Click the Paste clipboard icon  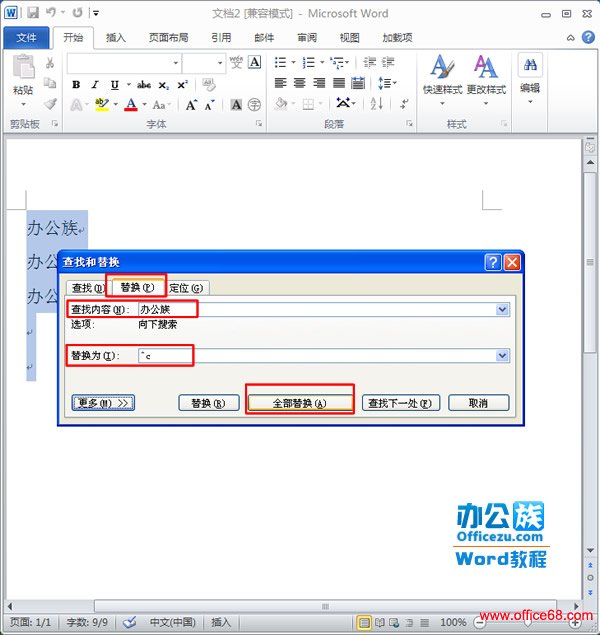23,67
